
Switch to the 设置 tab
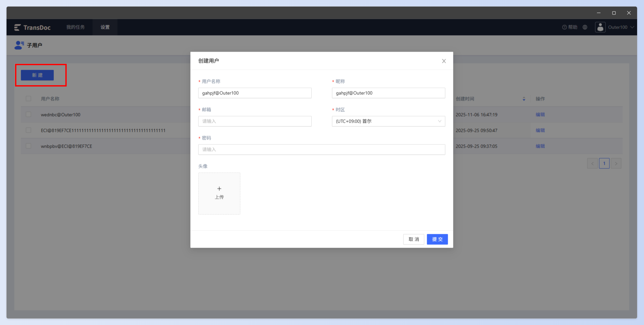click(x=105, y=27)
